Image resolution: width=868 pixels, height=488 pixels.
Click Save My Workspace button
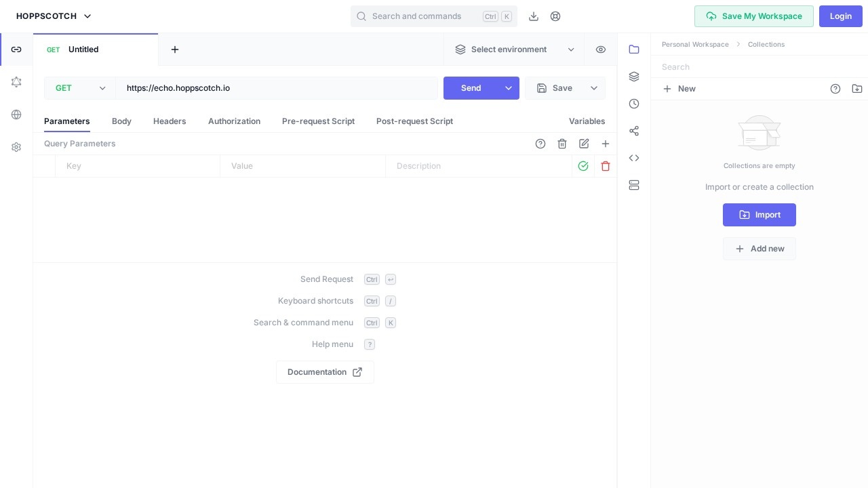(x=754, y=16)
